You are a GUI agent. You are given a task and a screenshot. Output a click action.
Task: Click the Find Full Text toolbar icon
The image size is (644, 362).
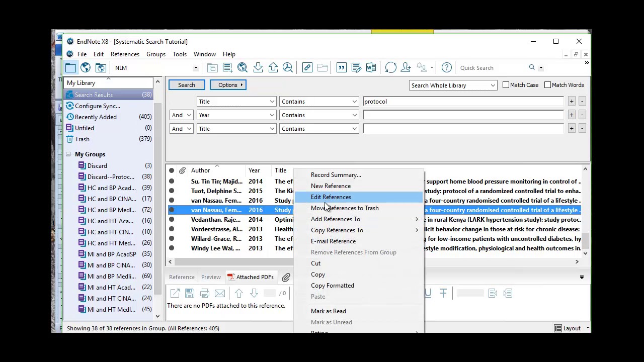pos(288,68)
